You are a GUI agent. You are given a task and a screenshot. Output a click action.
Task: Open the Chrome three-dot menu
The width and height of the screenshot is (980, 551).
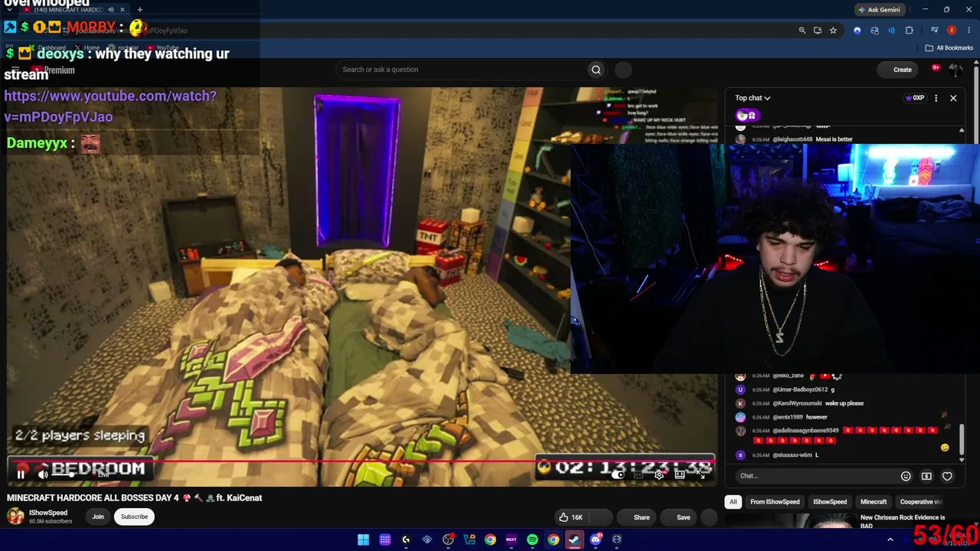coord(968,31)
